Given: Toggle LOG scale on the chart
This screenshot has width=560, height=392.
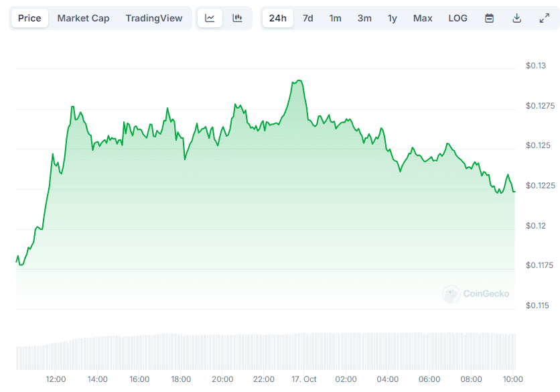Looking at the screenshot, I should (458, 18).
